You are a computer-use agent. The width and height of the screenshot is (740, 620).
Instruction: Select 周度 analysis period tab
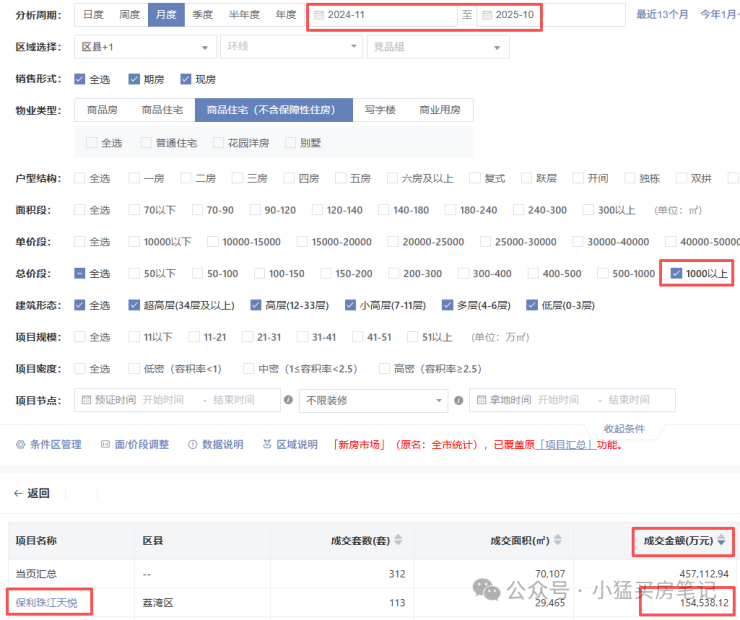tap(130, 15)
